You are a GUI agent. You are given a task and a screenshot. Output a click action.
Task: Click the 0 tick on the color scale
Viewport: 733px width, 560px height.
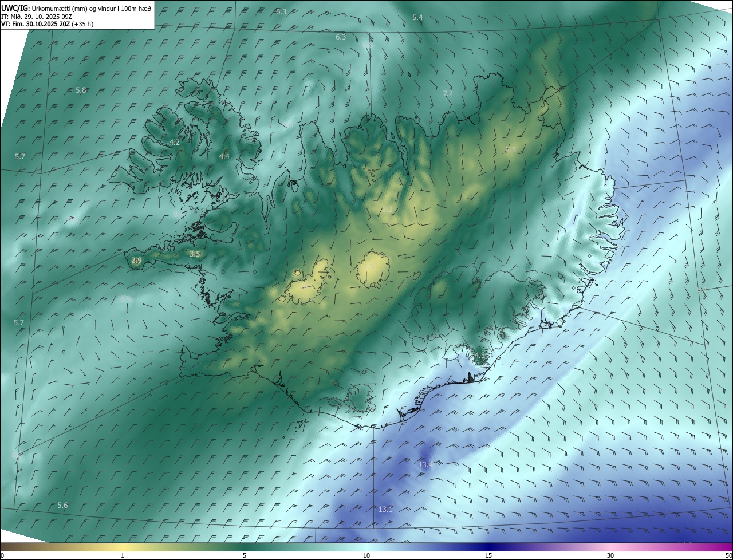(2, 555)
